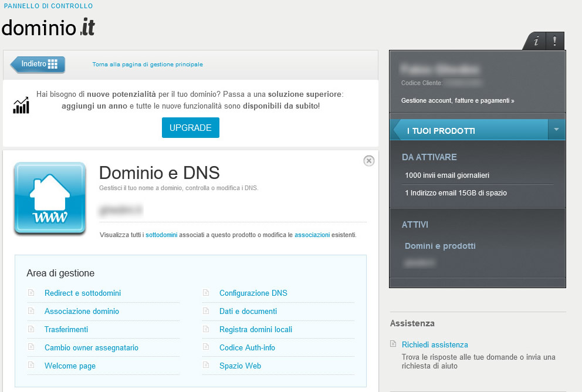The height and width of the screenshot is (392, 582).
Task: Expand the I TUOI PRODOTTI dropdown arrow
Action: coord(556,130)
